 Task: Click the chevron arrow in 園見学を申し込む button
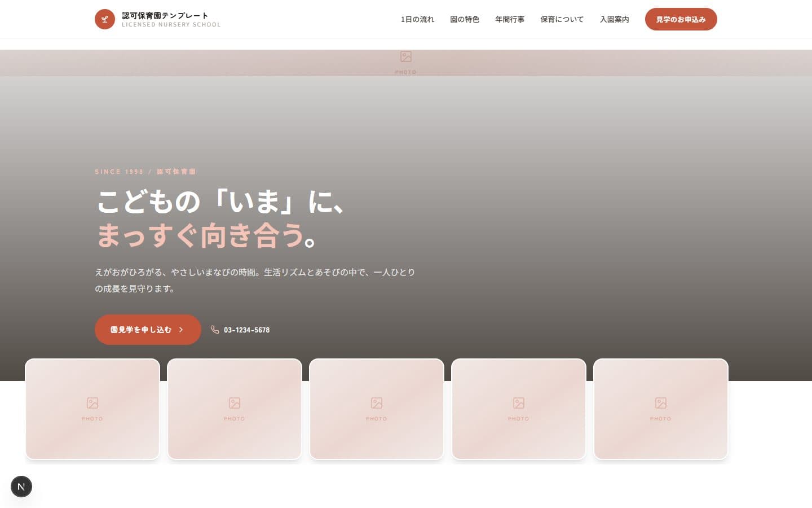[x=181, y=330]
